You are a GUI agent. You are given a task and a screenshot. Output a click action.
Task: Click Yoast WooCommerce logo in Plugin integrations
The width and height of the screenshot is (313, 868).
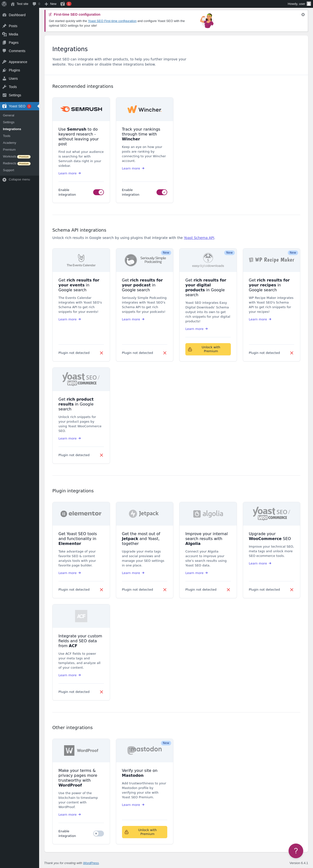[272, 514]
